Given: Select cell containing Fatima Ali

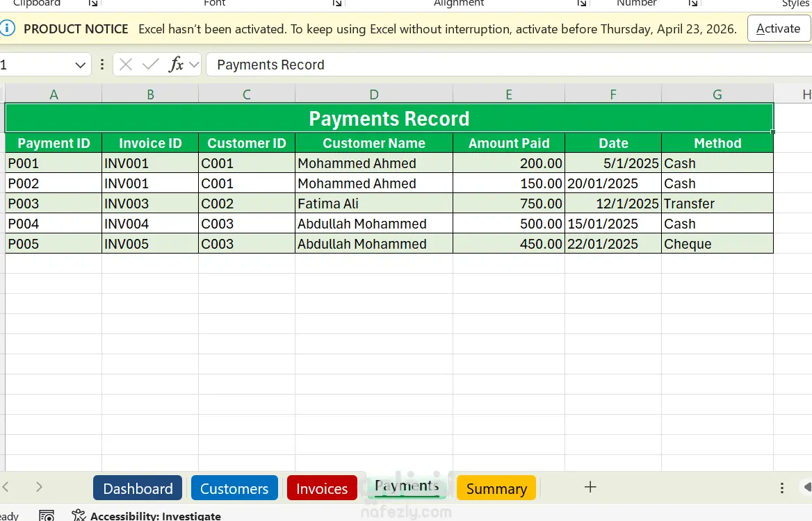Looking at the screenshot, I should click(x=374, y=204).
